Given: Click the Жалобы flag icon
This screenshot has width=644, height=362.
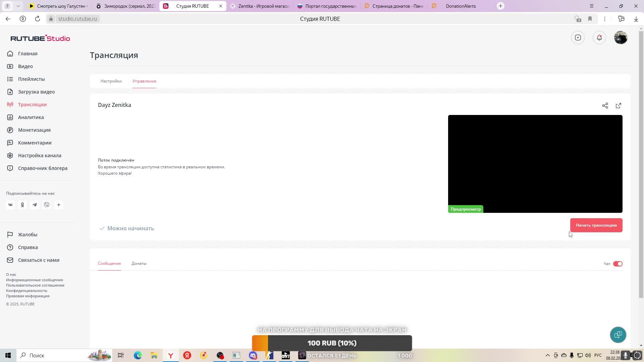Looking at the screenshot, I should 10,235.
